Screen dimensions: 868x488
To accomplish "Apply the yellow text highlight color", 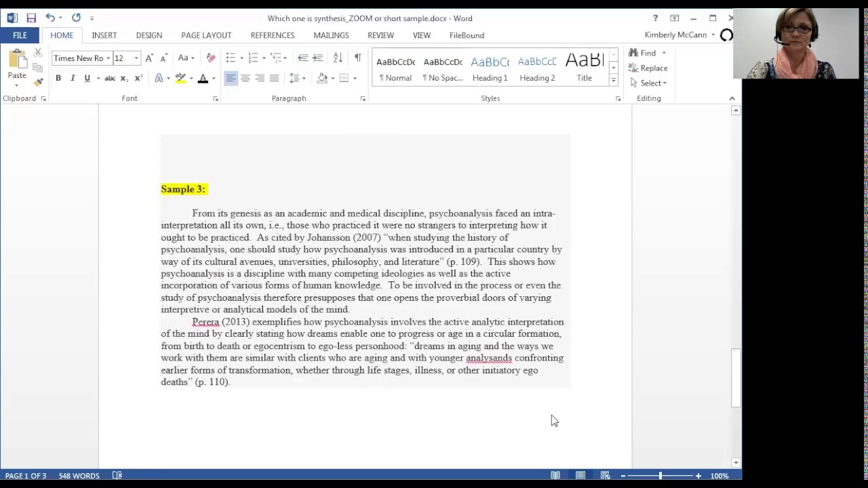I will tap(180, 79).
